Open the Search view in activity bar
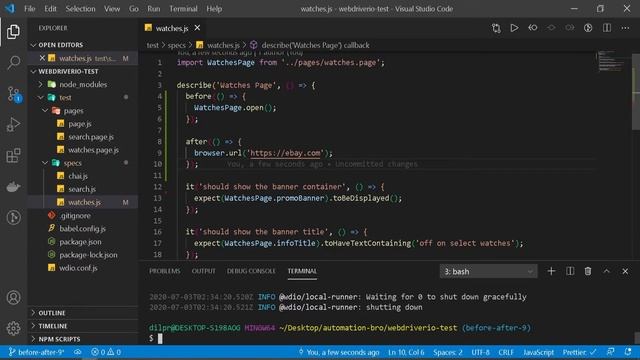Viewport: 640px width, 360px height. (x=13, y=62)
